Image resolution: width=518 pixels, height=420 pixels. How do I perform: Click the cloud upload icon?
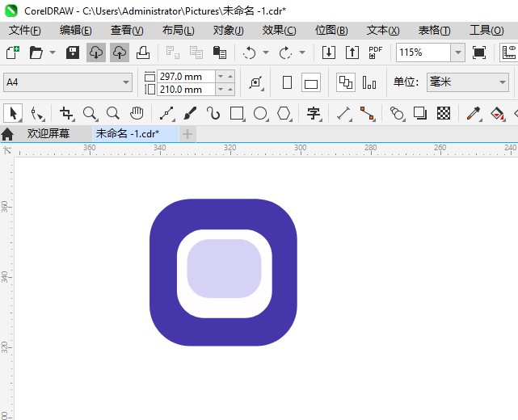(x=120, y=52)
